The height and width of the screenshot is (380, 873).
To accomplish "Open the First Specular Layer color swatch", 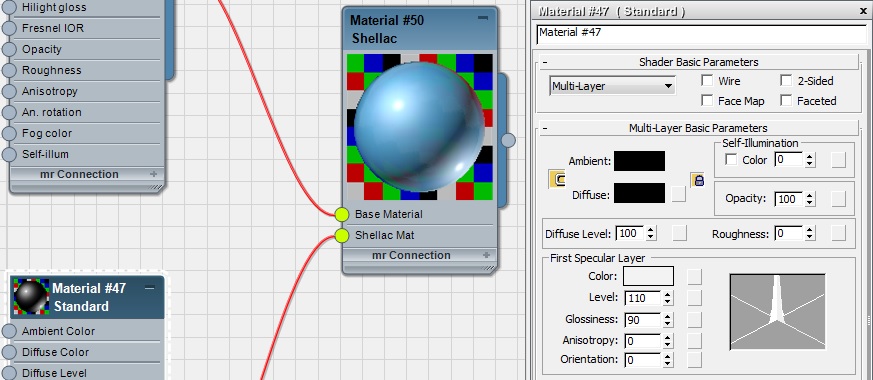I will 648,276.
